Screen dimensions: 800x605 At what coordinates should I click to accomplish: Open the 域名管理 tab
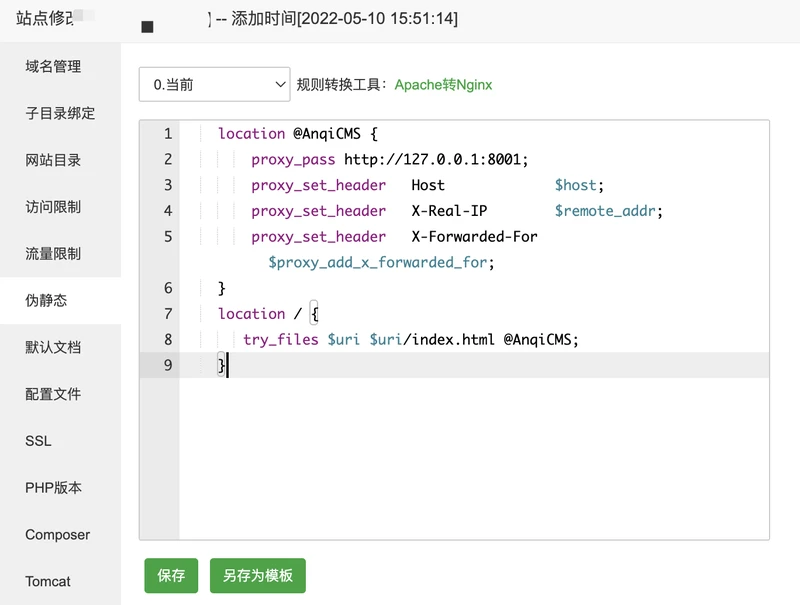point(54,67)
